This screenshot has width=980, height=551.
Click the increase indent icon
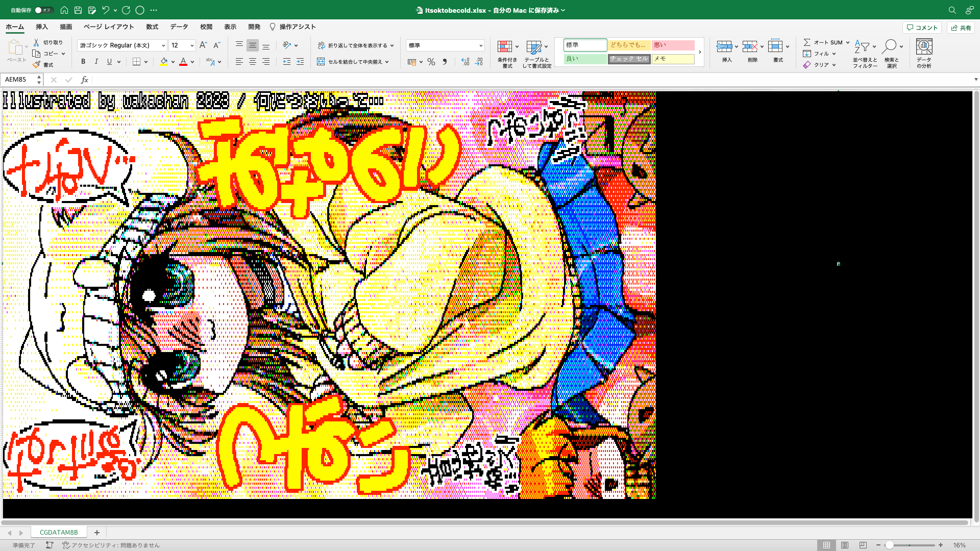coord(300,62)
